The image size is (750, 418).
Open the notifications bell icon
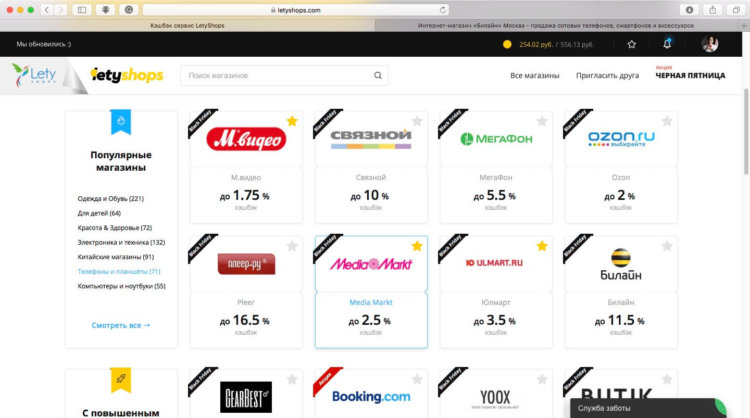pos(667,44)
